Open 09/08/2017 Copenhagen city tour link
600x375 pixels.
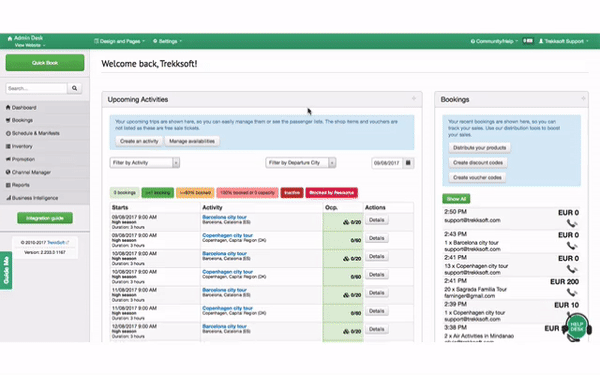(227, 235)
